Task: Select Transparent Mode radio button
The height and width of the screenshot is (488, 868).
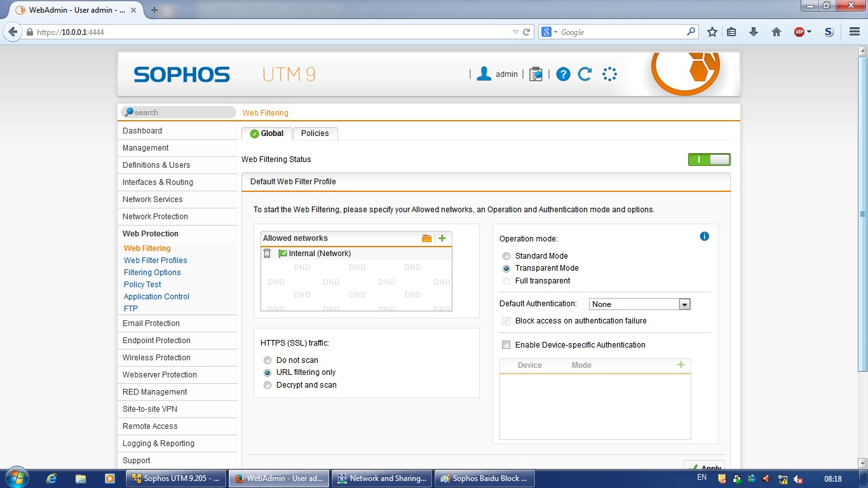Action: click(x=506, y=269)
